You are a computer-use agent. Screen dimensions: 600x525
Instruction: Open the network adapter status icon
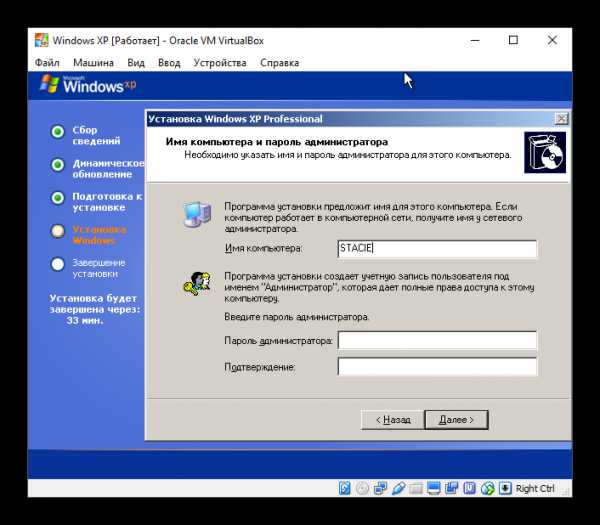[x=380, y=488]
